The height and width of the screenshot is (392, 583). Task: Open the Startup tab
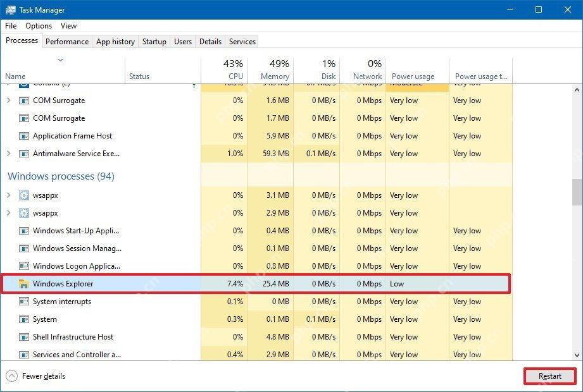pos(154,42)
